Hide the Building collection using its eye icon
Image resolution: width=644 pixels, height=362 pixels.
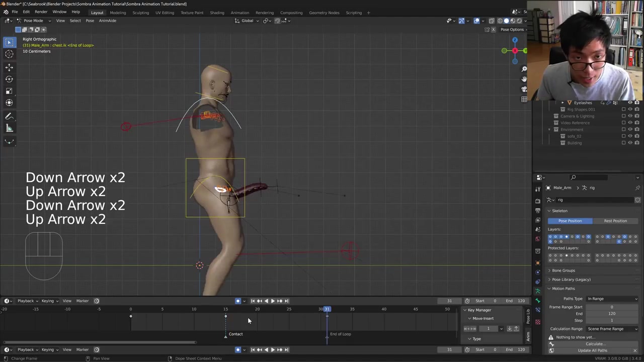(630, 143)
